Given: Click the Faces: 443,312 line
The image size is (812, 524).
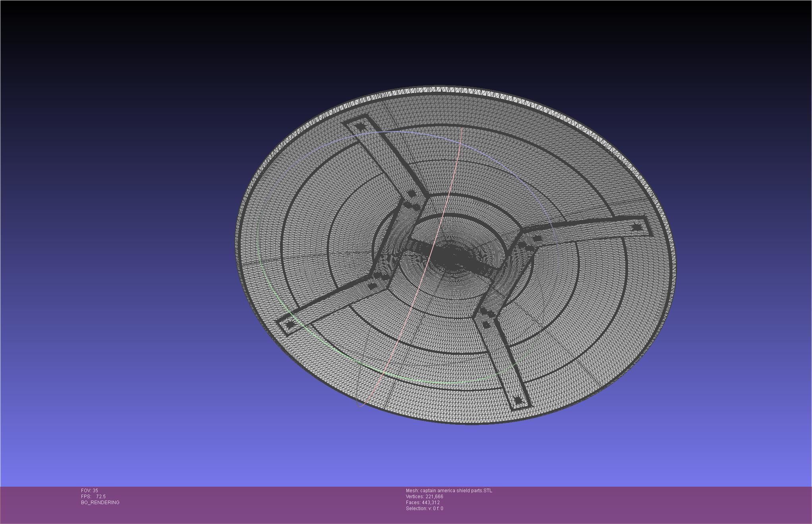Looking at the screenshot, I should click(x=423, y=503).
